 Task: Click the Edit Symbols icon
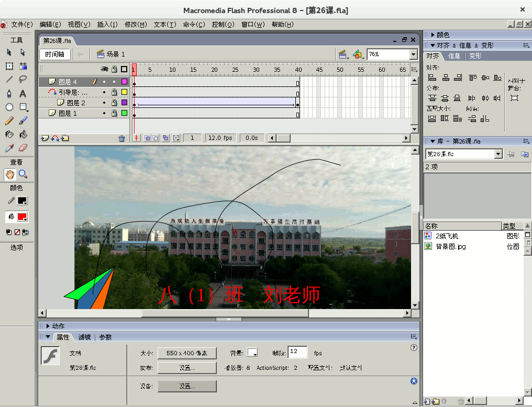(x=358, y=54)
